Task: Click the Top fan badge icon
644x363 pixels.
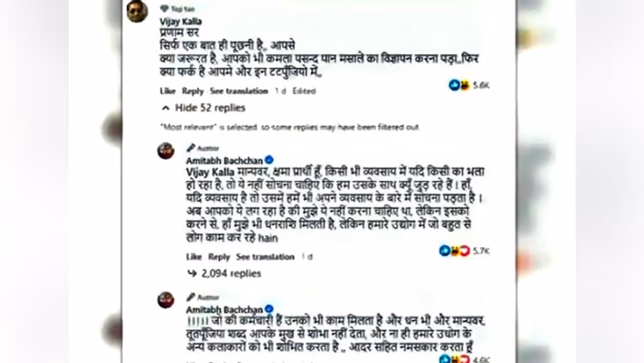Action: click(164, 9)
